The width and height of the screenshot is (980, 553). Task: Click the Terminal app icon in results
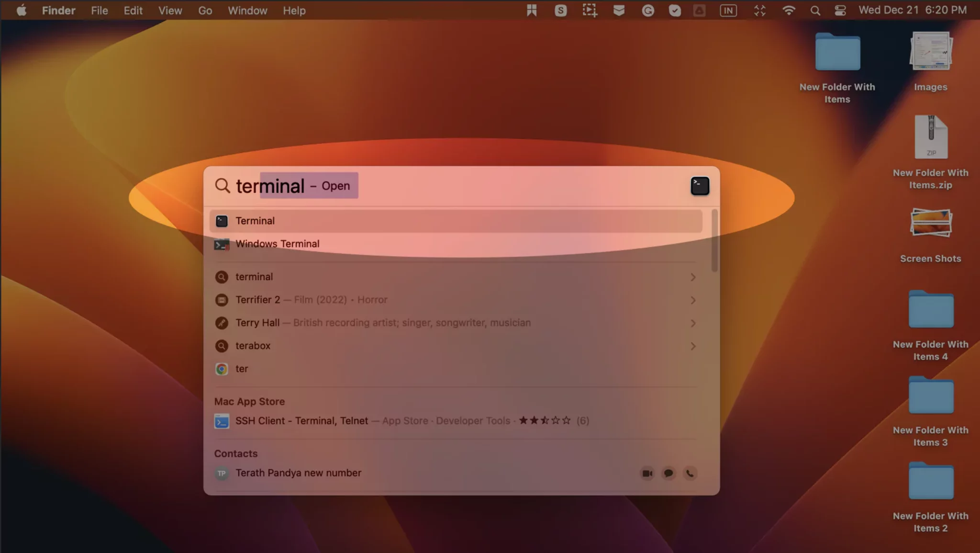(x=222, y=221)
